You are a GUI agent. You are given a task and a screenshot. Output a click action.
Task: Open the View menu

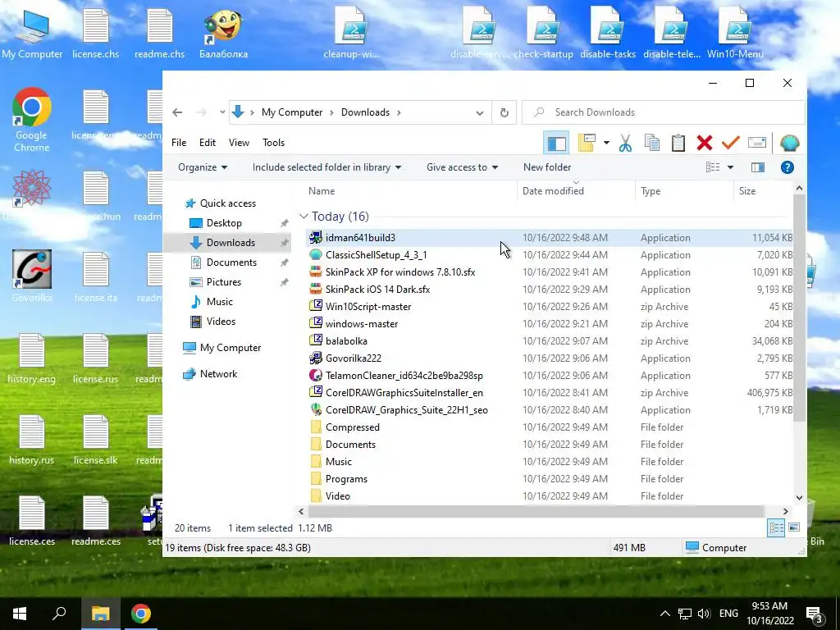coord(239,143)
